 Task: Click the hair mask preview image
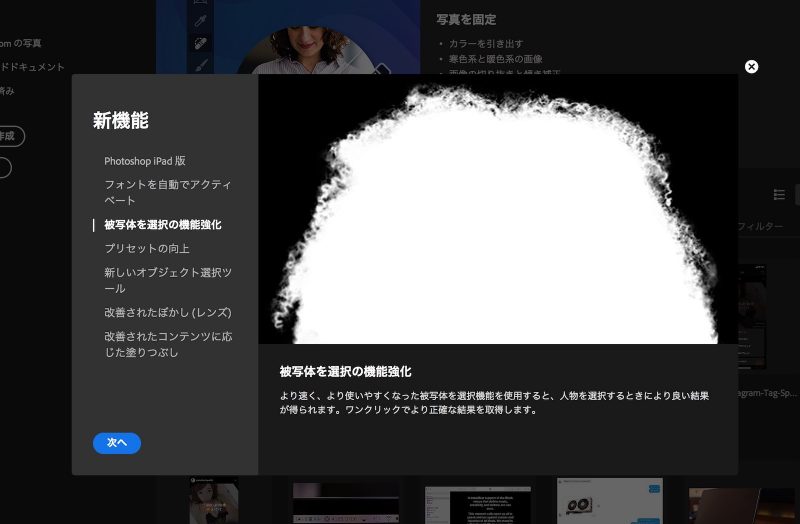pyautogui.click(x=498, y=209)
